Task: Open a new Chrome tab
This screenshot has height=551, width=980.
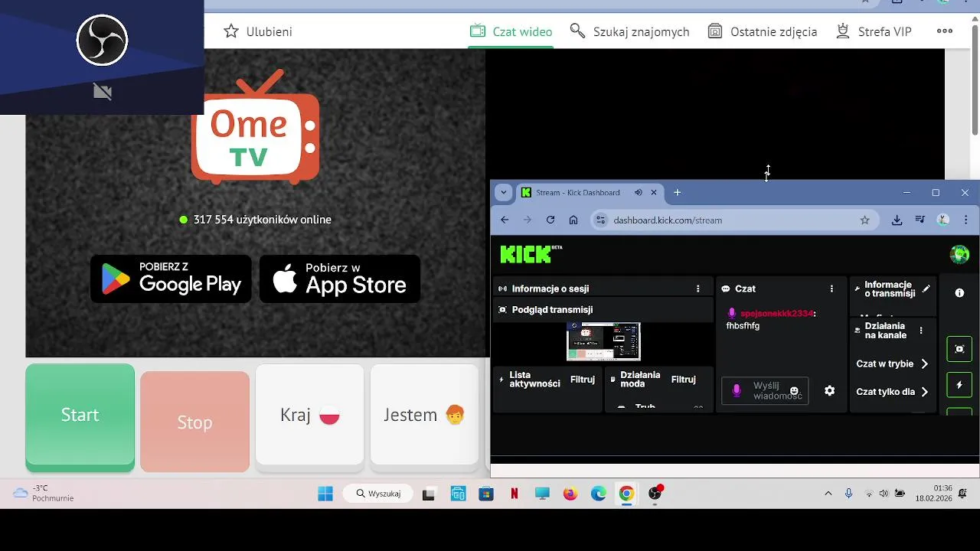Action: click(x=677, y=193)
